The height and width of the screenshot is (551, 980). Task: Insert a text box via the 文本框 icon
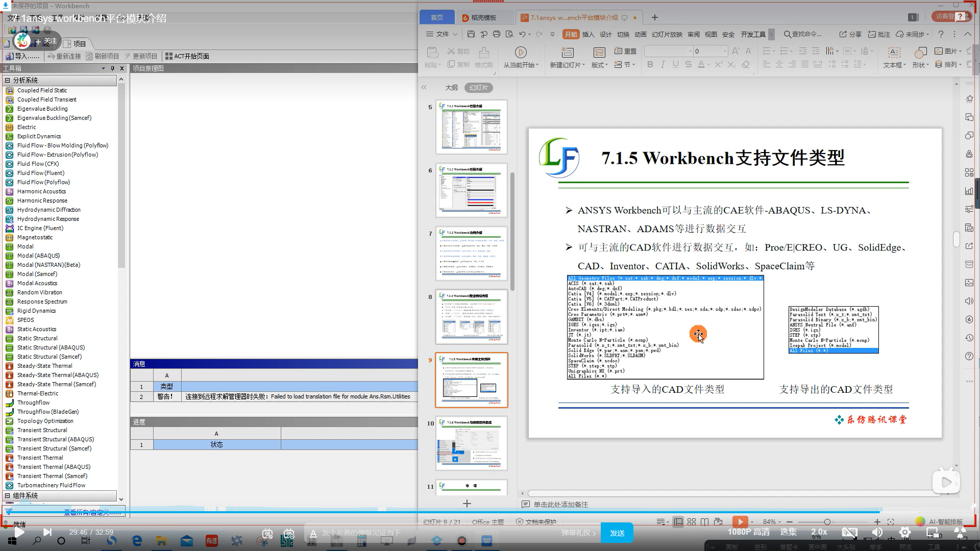tap(894, 52)
